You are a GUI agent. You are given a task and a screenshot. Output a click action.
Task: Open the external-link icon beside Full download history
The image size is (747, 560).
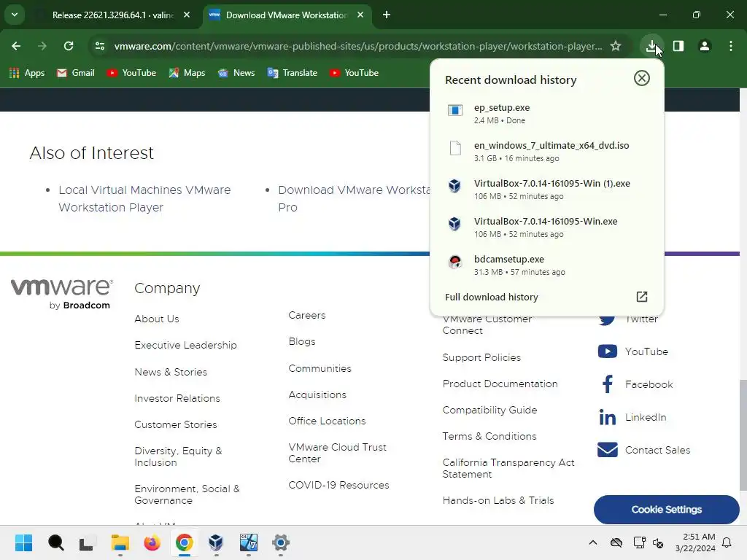pyautogui.click(x=642, y=297)
